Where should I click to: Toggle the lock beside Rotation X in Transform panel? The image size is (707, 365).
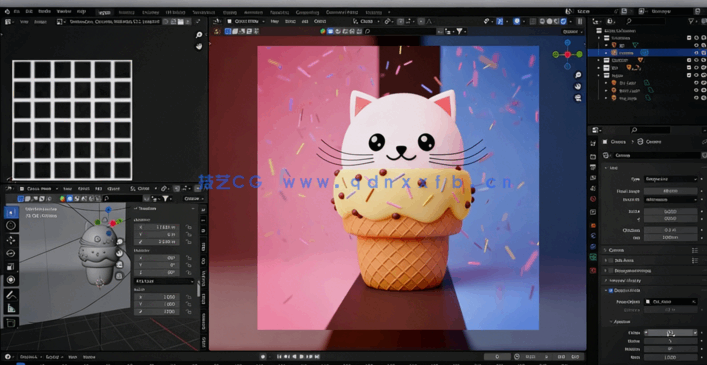pos(188,258)
